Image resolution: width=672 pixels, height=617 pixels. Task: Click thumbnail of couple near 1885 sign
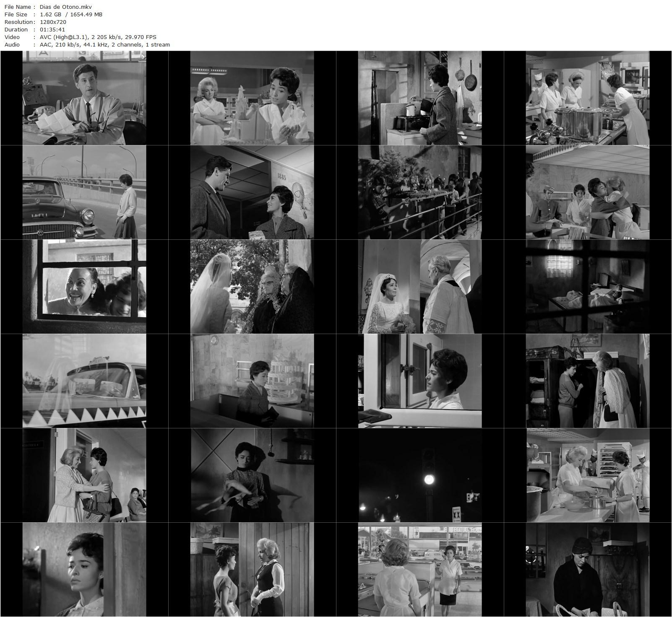pyautogui.click(x=252, y=192)
